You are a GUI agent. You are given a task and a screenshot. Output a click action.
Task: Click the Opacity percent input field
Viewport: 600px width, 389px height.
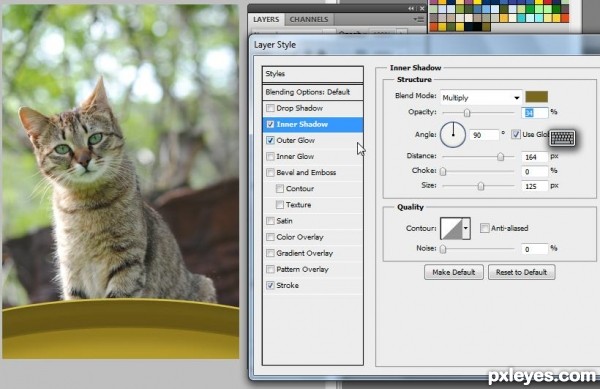click(535, 112)
